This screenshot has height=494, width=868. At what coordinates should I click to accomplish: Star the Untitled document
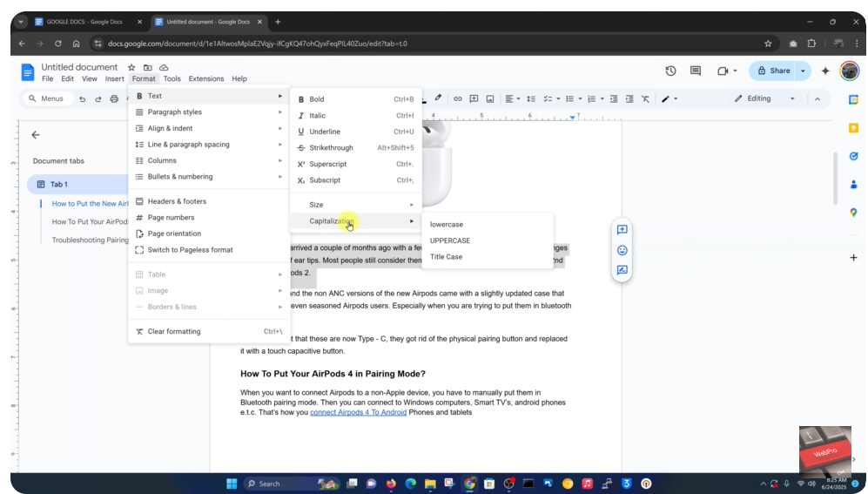pos(131,68)
